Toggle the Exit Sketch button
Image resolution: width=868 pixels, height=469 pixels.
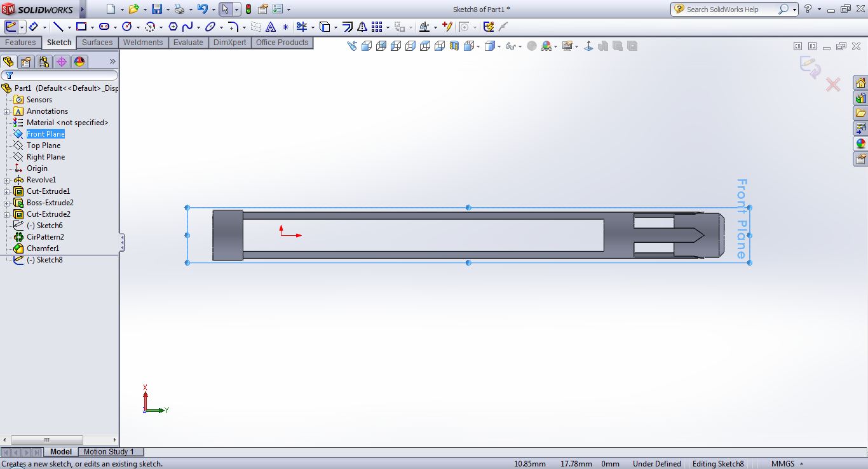(x=11, y=27)
